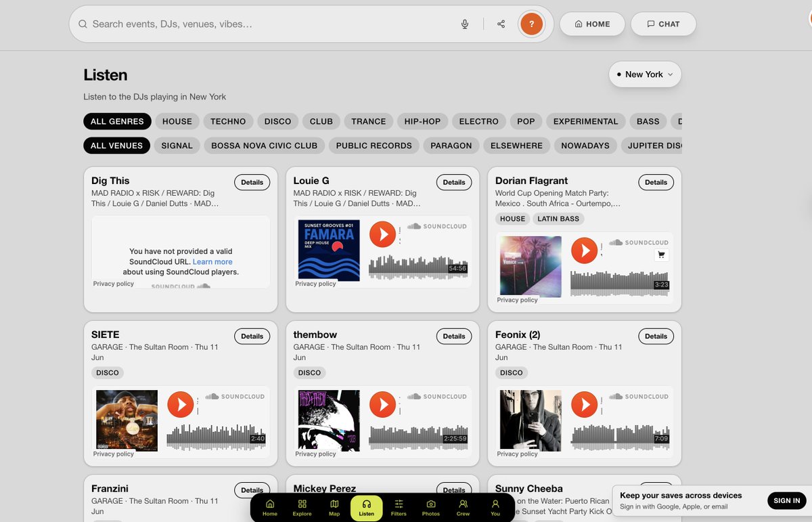Open Details for Feonix (2)
Screen dimensions: 812x522
click(x=656, y=336)
